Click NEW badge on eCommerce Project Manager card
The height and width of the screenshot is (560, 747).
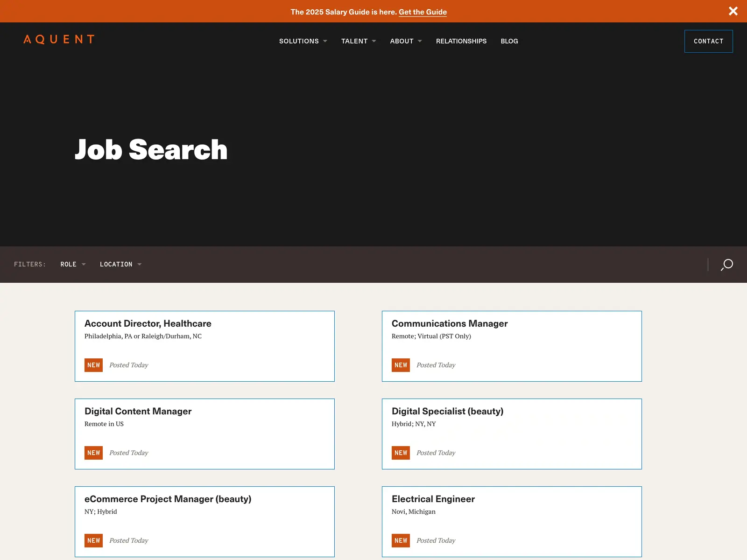(x=93, y=540)
